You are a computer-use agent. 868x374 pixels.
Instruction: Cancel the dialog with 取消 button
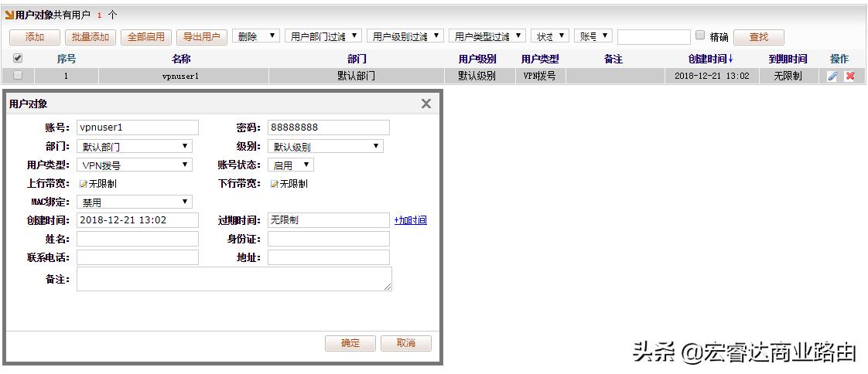coord(406,343)
